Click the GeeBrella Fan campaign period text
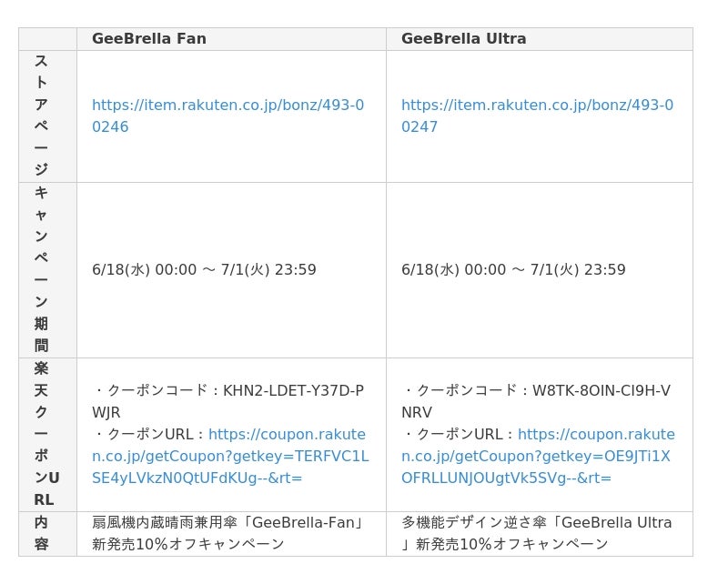This screenshot has height=584, width=728. 204,269
